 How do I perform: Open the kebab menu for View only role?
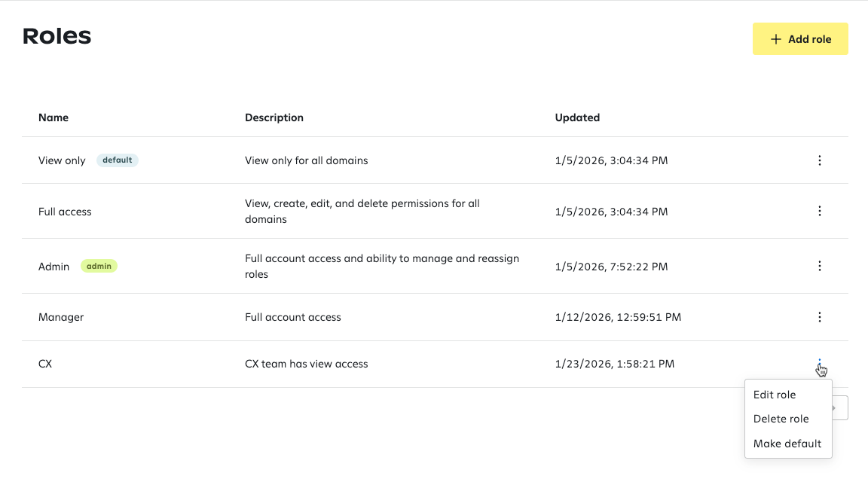point(819,160)
